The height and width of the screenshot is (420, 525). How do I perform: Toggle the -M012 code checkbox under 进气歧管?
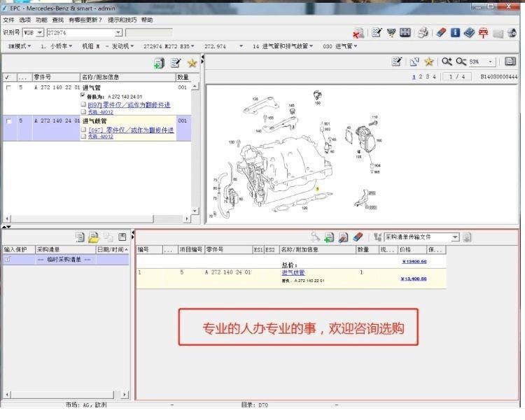[83, 136]
